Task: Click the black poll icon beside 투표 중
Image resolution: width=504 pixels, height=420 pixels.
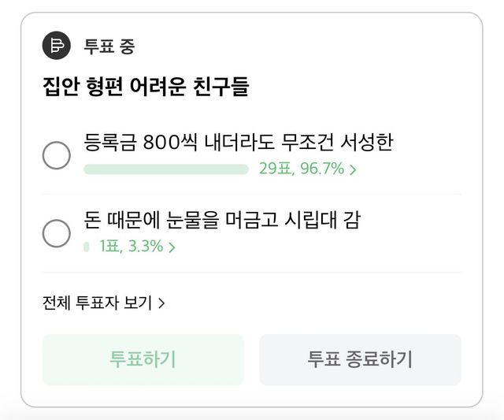Action: [x=57, y=46]
